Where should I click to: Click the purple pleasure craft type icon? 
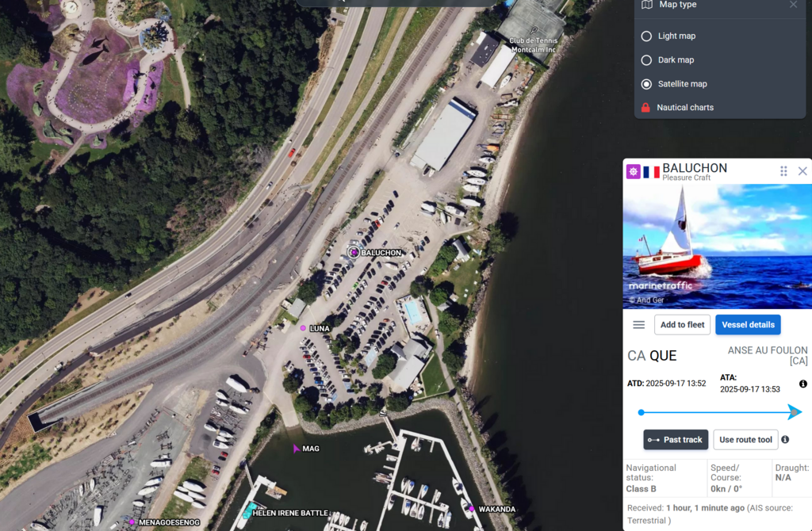(x=634, y=171)
